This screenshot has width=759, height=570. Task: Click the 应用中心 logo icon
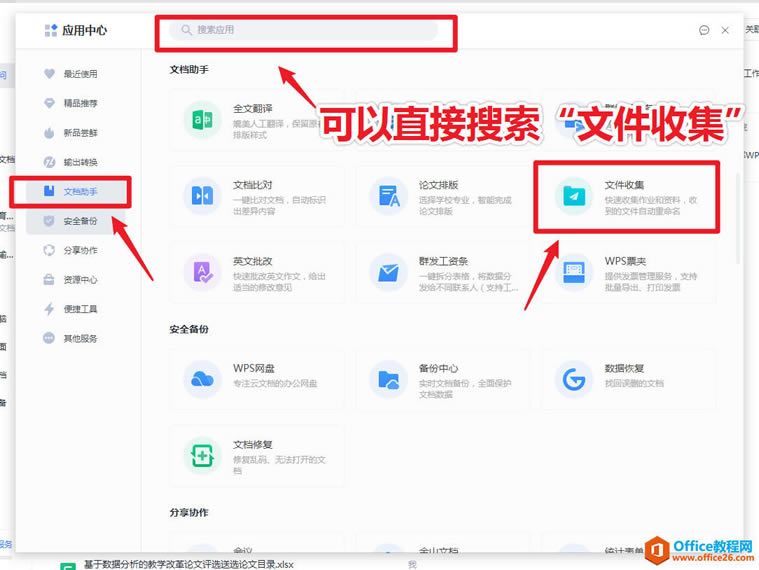[x=51, y=30]
